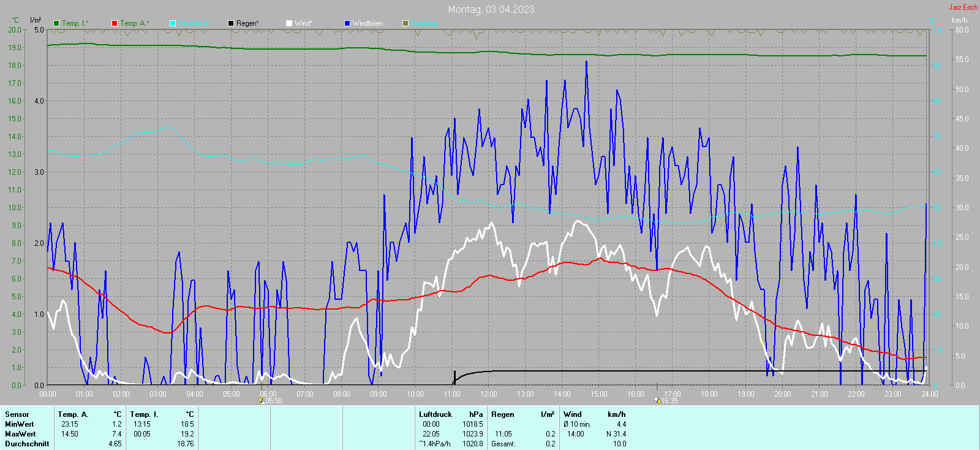Click the 'Regen' column header in table
This screenshot has width=980, height=450.
point(503,414)
